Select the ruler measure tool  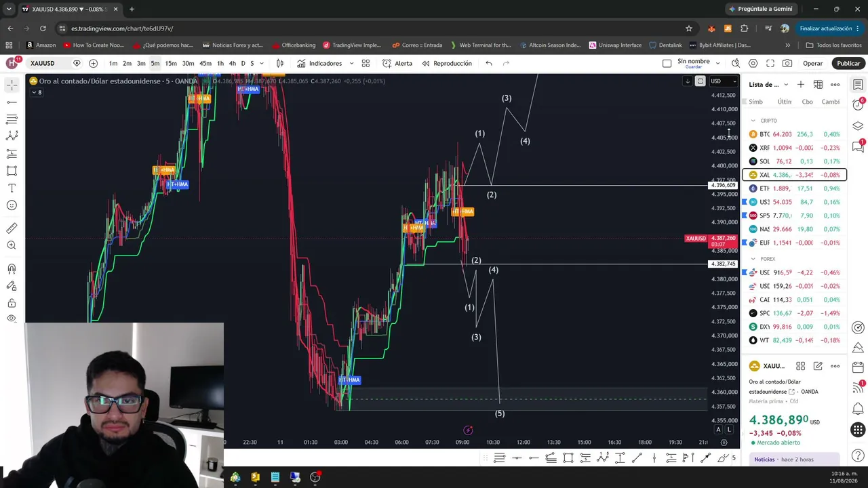12,228
